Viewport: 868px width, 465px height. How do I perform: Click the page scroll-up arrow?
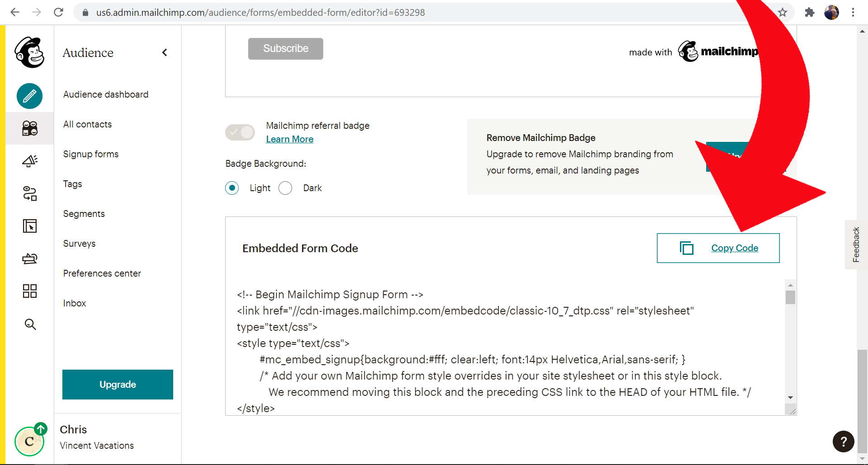pyautogui.click(x=862, y=31)
